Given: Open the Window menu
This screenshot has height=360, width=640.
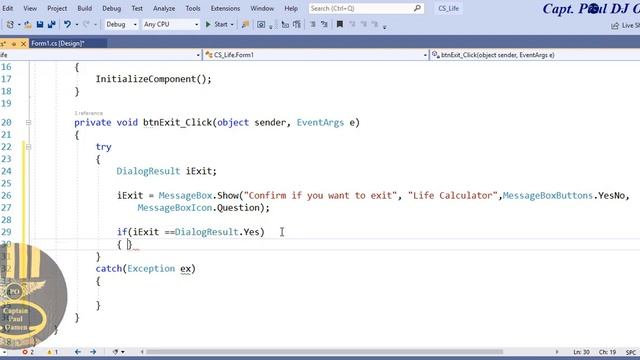Looking at the screenshot, I should click(262, 8).
